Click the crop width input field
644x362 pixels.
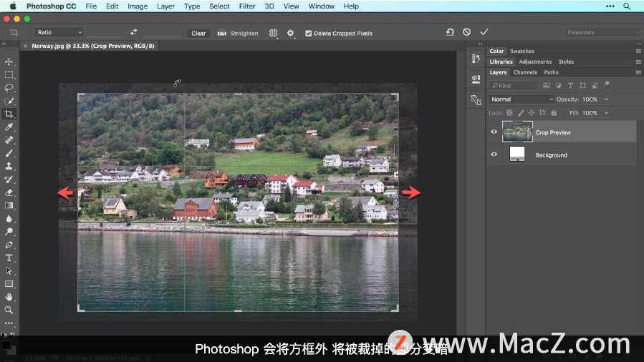pyautogui.click(x=105, y=32)
